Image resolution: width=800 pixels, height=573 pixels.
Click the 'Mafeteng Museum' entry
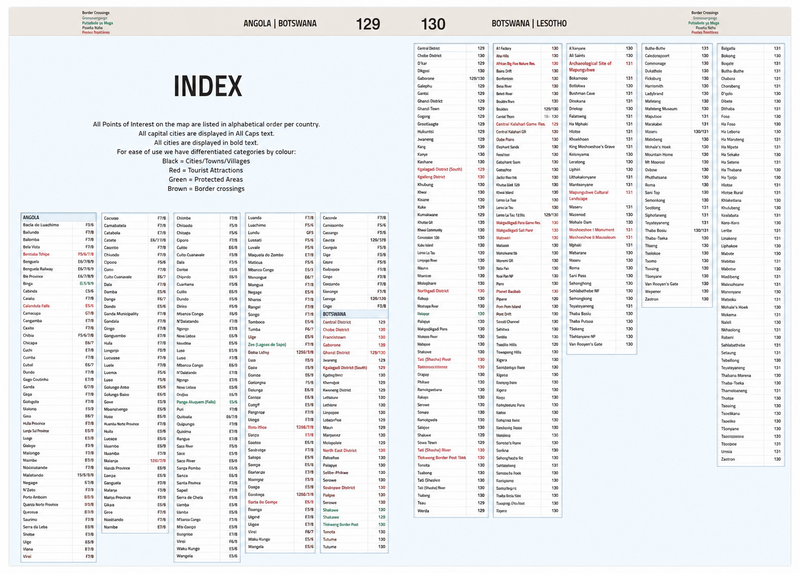tap(661, 109)
